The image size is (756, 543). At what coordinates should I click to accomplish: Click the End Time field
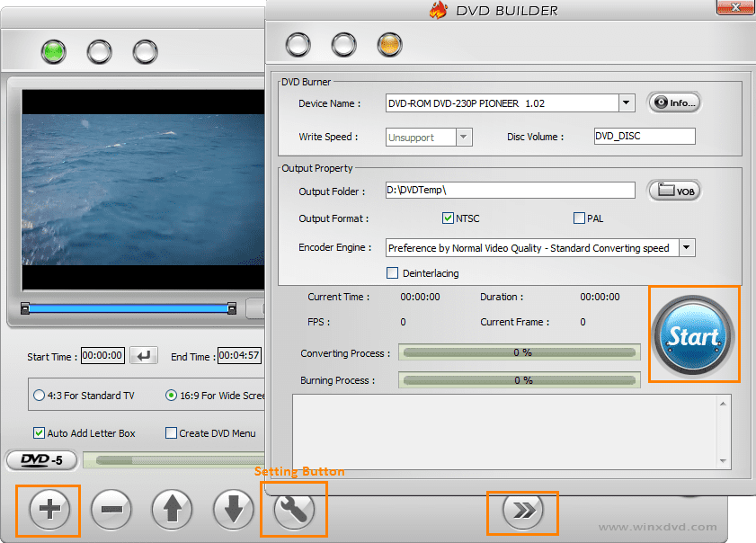point(239,355)
